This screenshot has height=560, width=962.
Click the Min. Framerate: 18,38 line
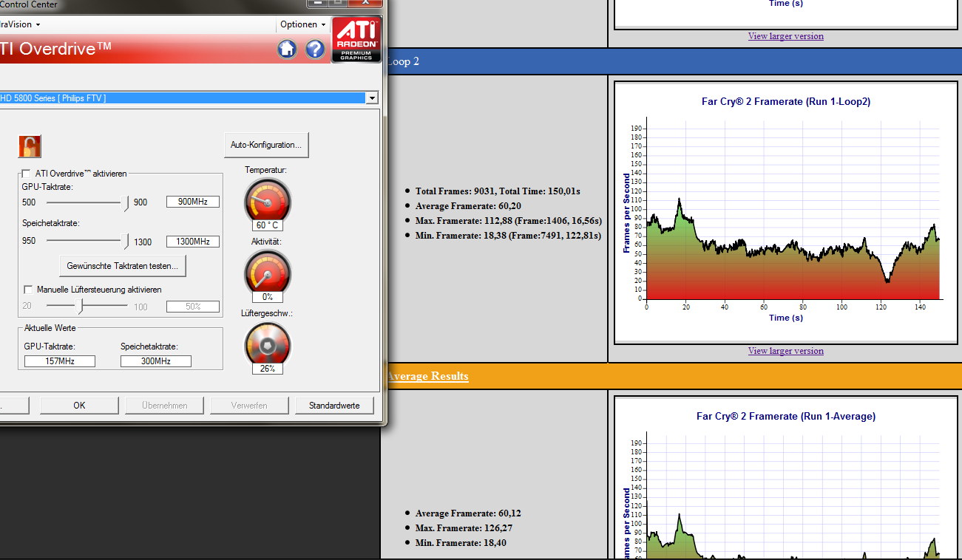(x=509, y=236)
